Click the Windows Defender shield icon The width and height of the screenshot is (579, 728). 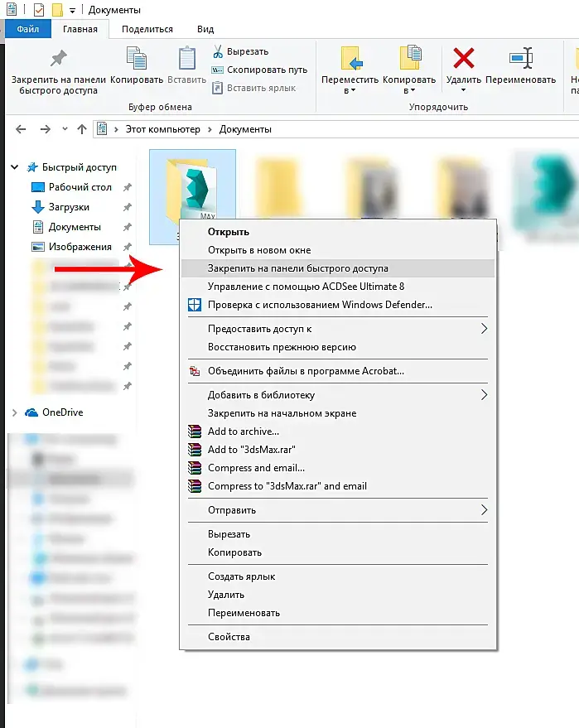[x=195, y=305]
